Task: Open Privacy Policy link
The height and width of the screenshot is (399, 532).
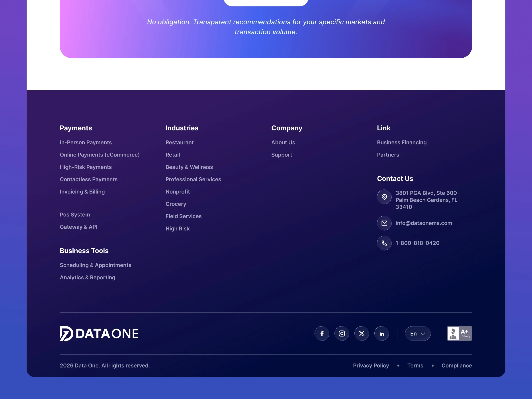Action: coord(371,366)
